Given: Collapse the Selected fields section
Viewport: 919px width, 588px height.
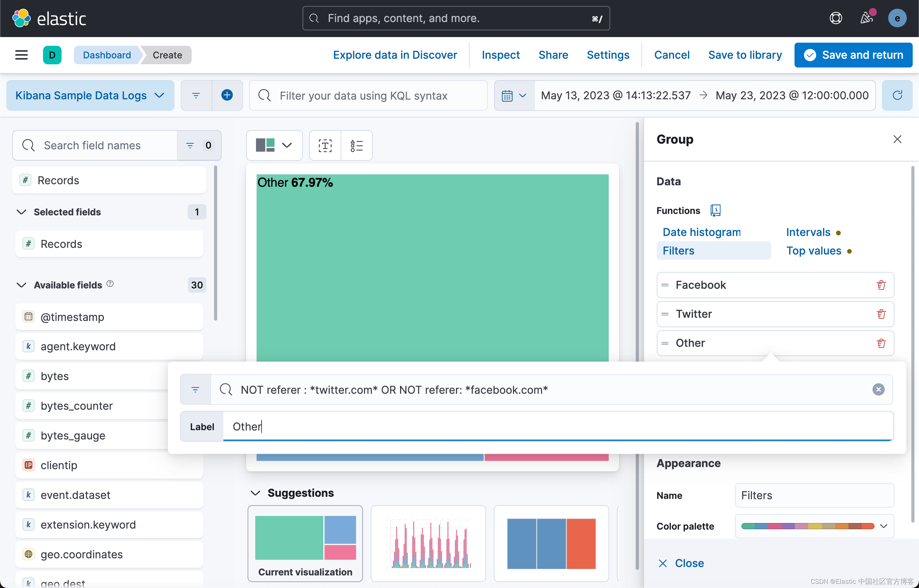Looking at the screenshot, I should pyautogui.click(x=21, y=212).
